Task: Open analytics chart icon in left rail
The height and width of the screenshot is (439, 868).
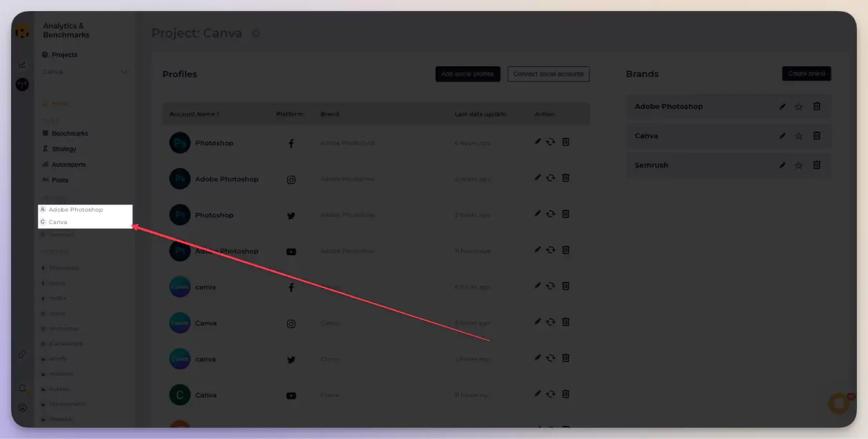Action: click(22, 65)
